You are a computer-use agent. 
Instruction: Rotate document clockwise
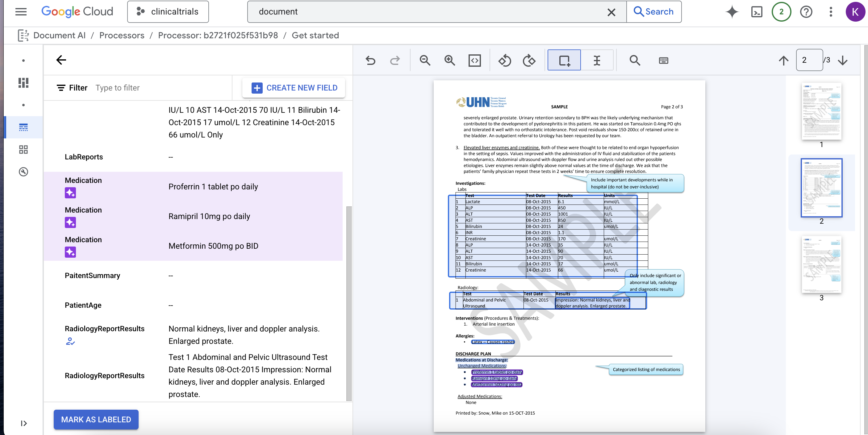(529, 60)
